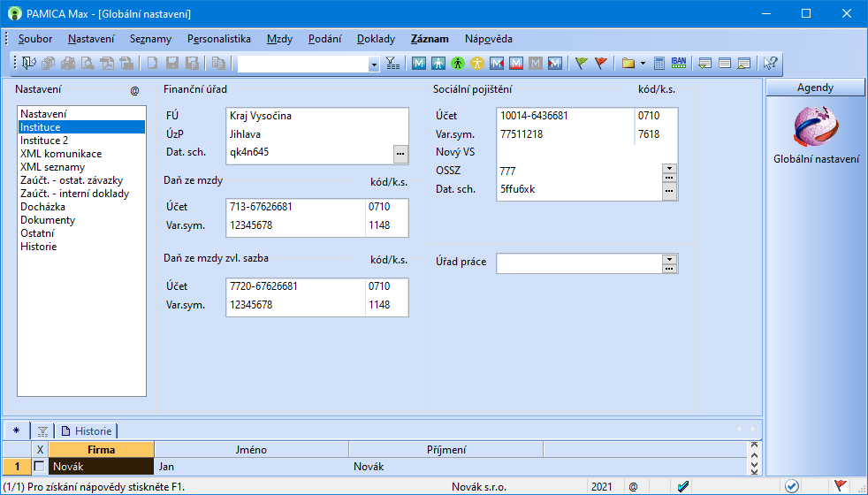Screen dimensions: 868x495
Task: Click the yellow person icon in toolbar
Action: click(477, 63)
